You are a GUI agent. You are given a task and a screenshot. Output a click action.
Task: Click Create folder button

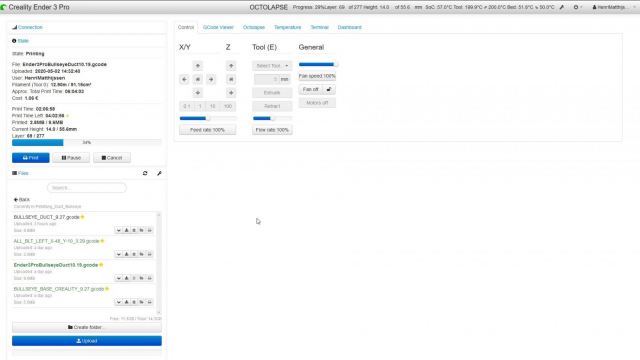point(87,327)
